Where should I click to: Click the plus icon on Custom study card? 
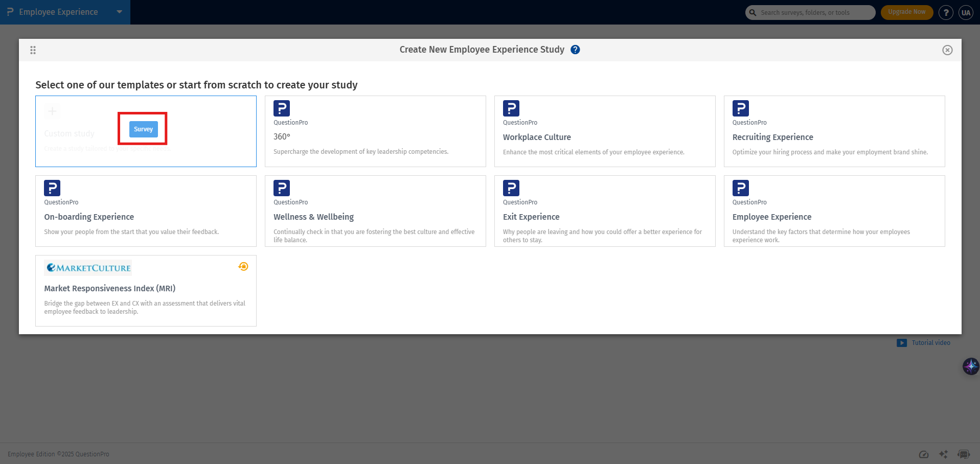tap(52, 111)
